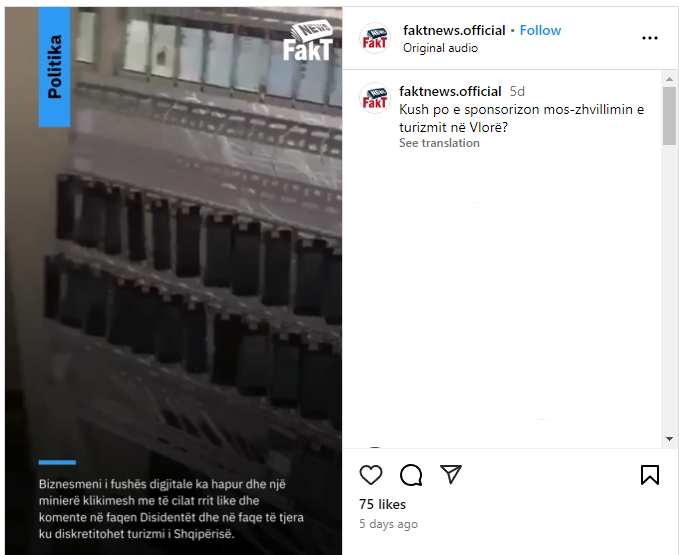Image resolution: width=679 pixels, height=555 pixels.
Task: Click the blue Politika label on video
Action: [55, 67]
